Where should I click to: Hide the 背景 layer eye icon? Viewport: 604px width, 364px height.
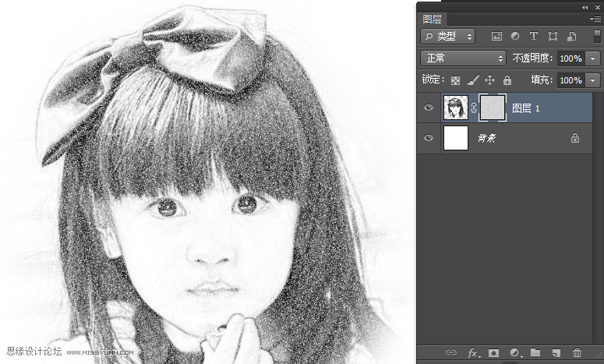(429, 138)
